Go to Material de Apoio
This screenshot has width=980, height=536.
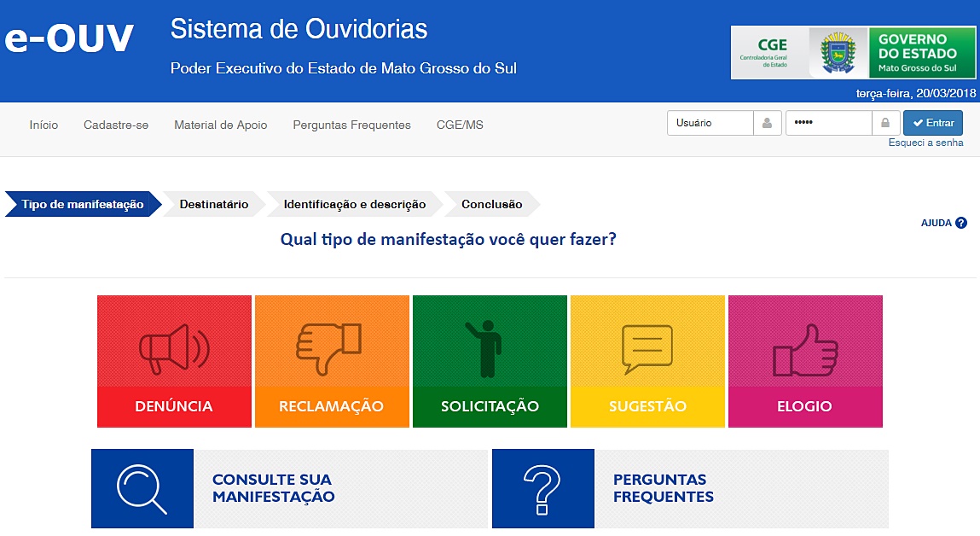click(221, 125)
